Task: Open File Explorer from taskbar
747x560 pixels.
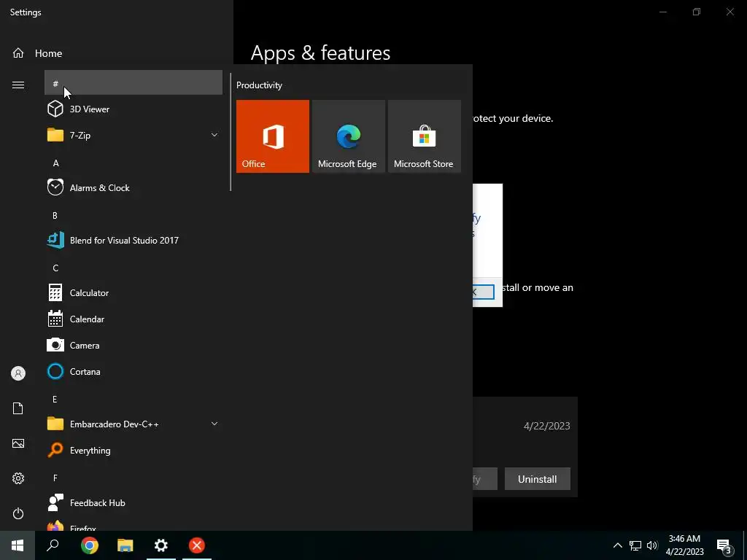Action: (125, 545)
